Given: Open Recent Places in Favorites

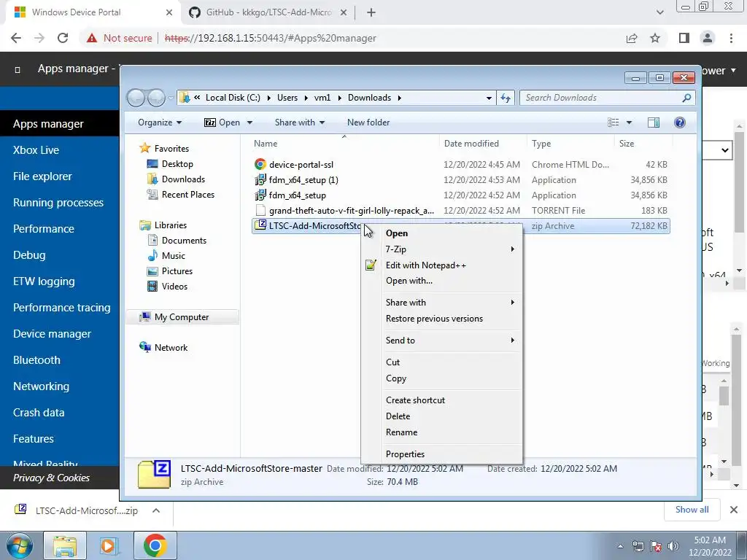Looking at the screenshot, I should (x=187, y=194).
